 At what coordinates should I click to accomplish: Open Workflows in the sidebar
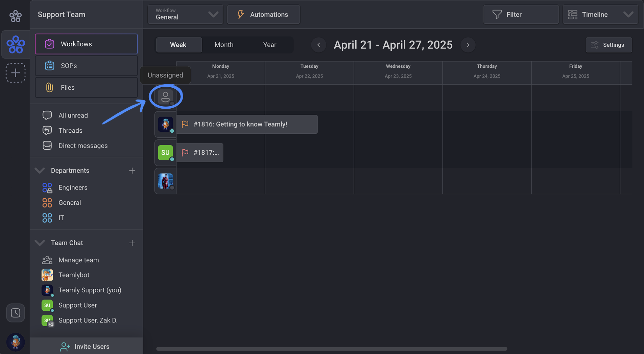[x=86, y=44]
